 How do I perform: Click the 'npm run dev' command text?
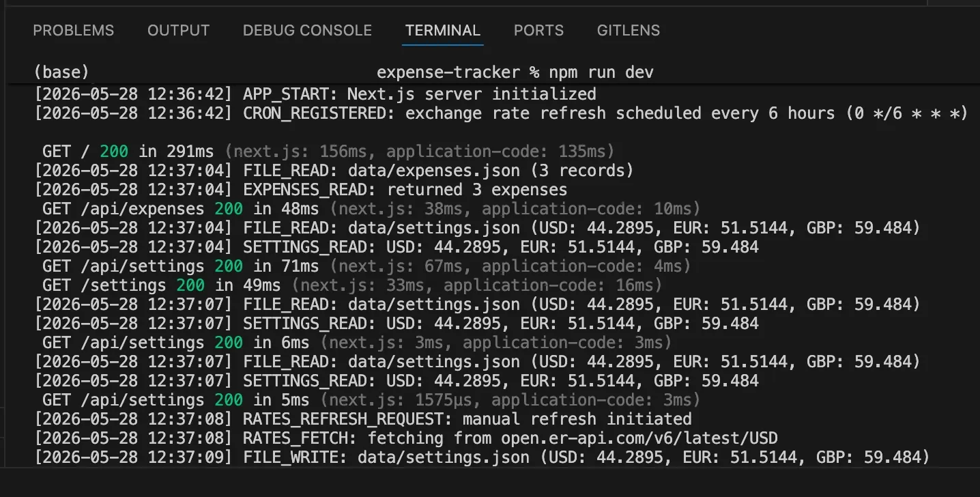(601, 72)
